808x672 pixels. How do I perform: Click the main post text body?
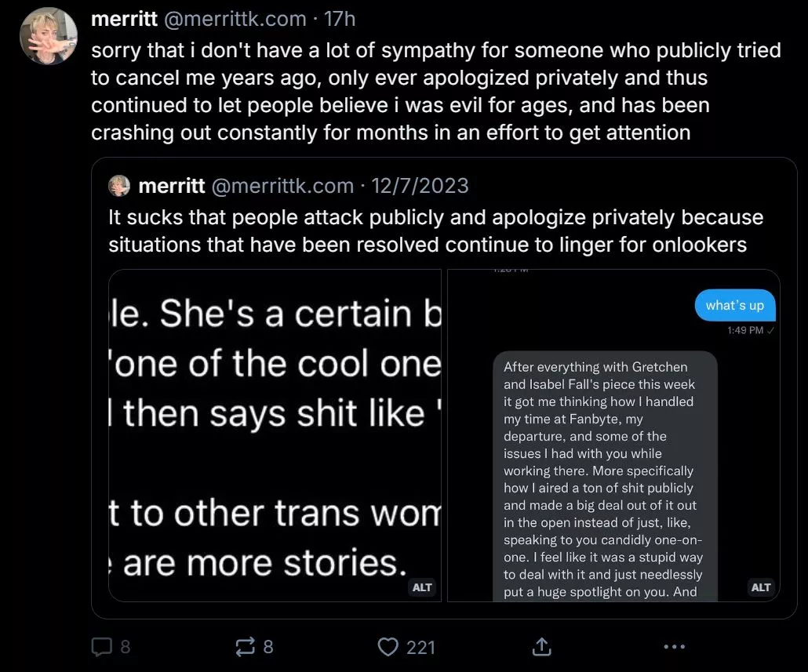point(435,92)
